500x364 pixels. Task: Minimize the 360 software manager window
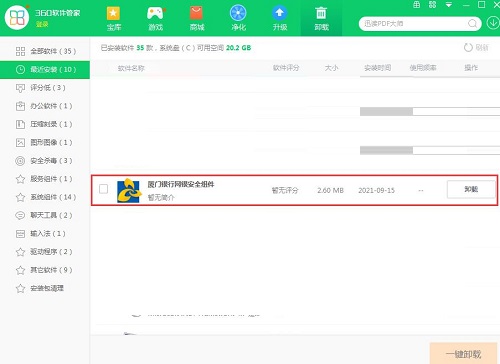tap(466, 5)
